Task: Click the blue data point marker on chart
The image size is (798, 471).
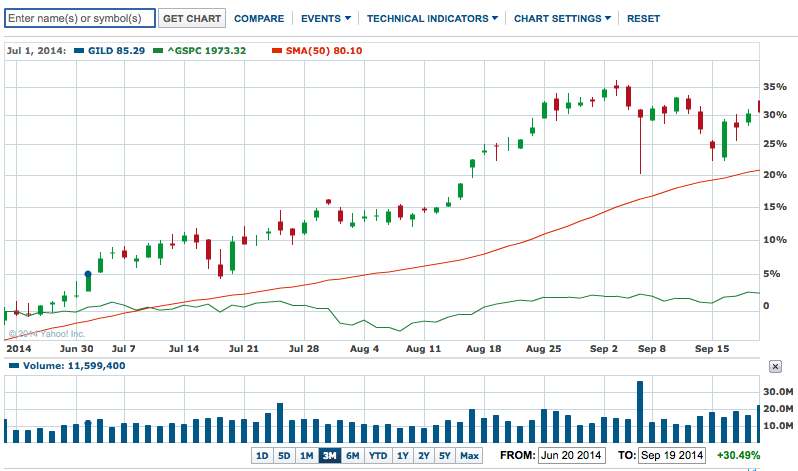Action: click(88, 273)
